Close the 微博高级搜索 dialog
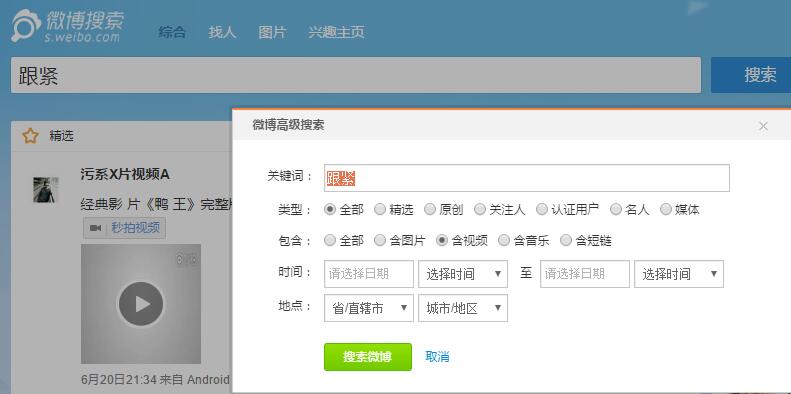The width and height of the screenshot is (791, 394). [763, 126]
